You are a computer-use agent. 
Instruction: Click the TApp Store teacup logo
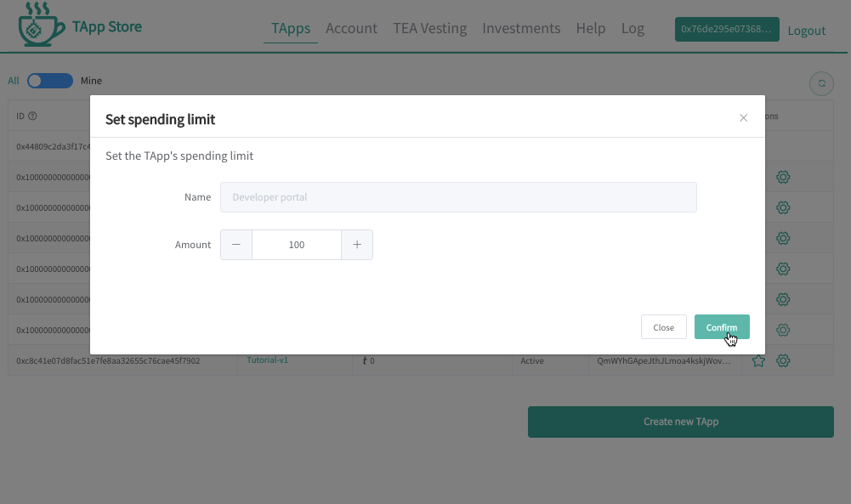coord(41,25)
